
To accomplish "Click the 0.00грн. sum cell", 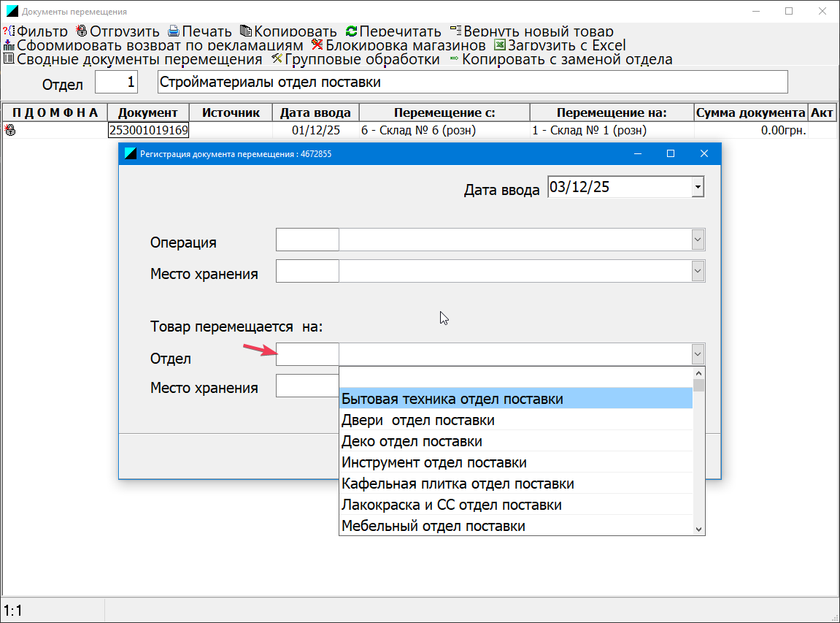I will [750, 130].
